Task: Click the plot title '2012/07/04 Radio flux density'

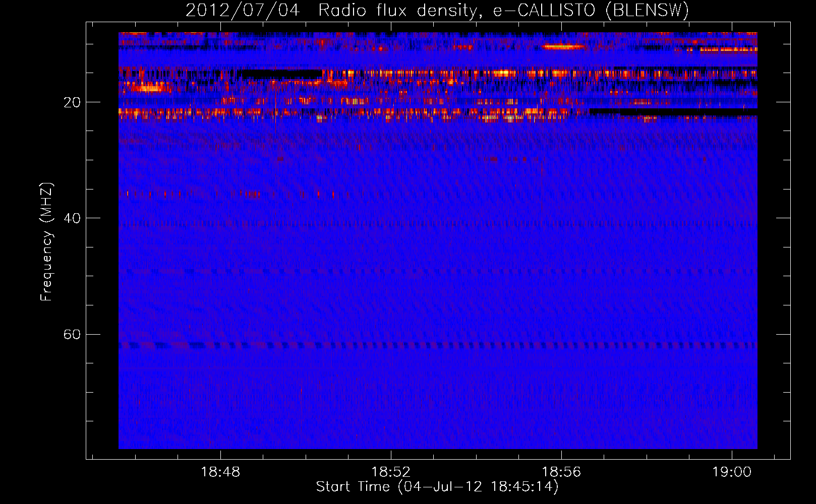Action: coord(437,10)
